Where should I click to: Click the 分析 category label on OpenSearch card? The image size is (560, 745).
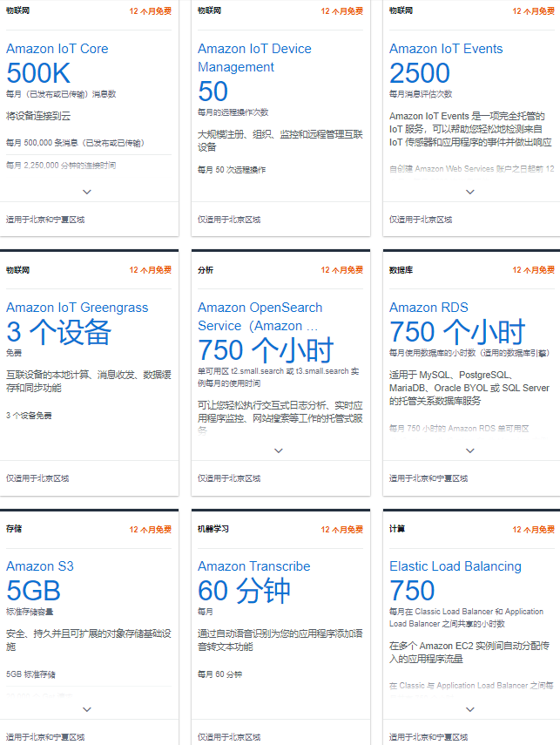[x=206, y=270]
